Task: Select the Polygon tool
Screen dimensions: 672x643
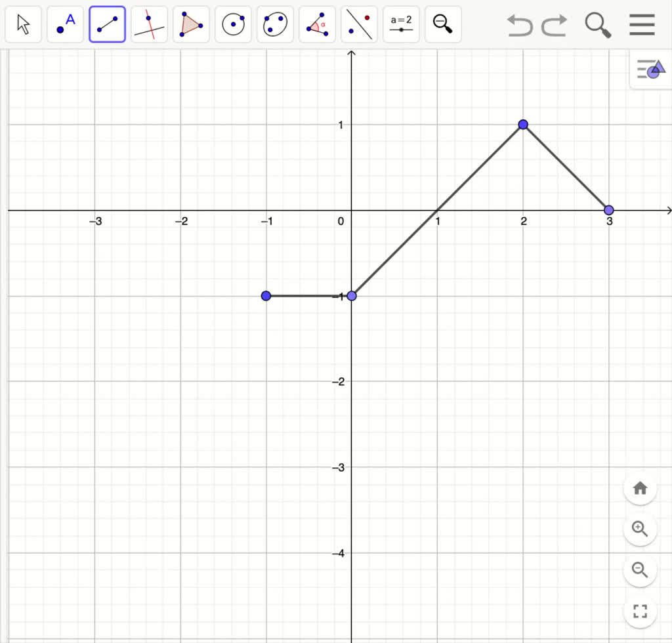Action: [191, 24]
